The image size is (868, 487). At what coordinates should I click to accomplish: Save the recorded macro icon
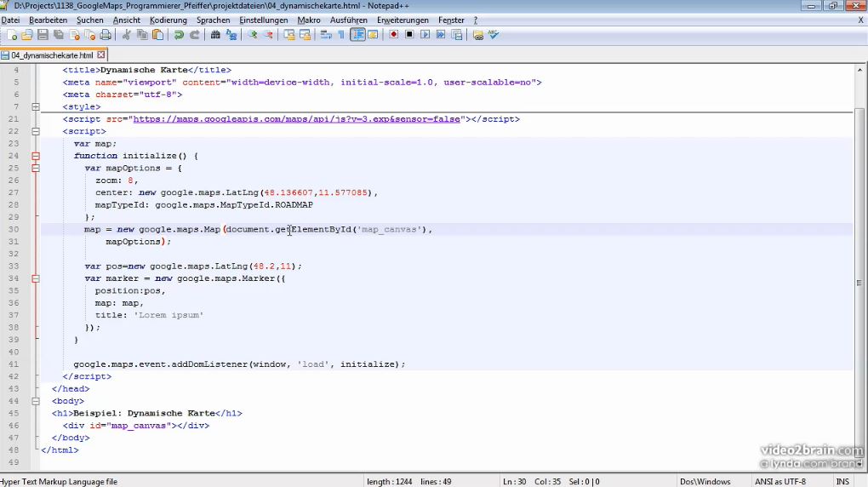pos(457,35)
